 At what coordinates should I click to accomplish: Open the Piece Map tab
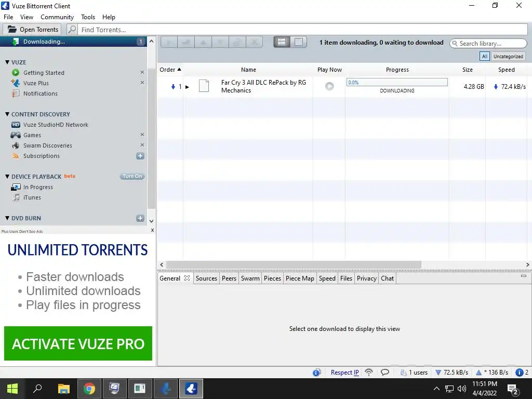300,278
